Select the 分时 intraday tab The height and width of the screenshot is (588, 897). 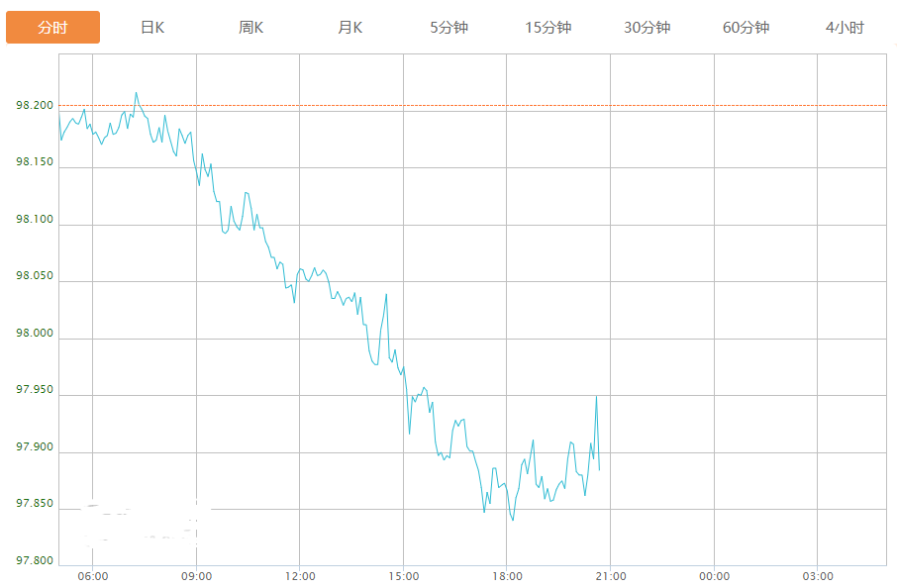click(x=52, y=28)
